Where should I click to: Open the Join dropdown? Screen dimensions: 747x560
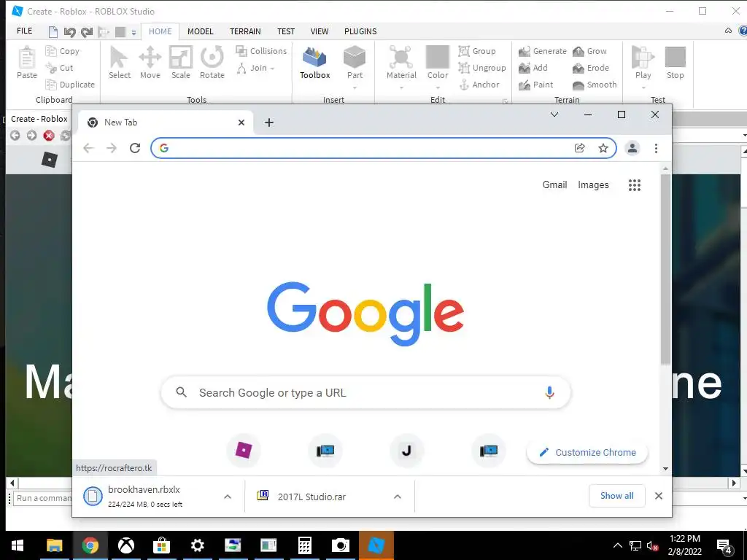(256, 68)
